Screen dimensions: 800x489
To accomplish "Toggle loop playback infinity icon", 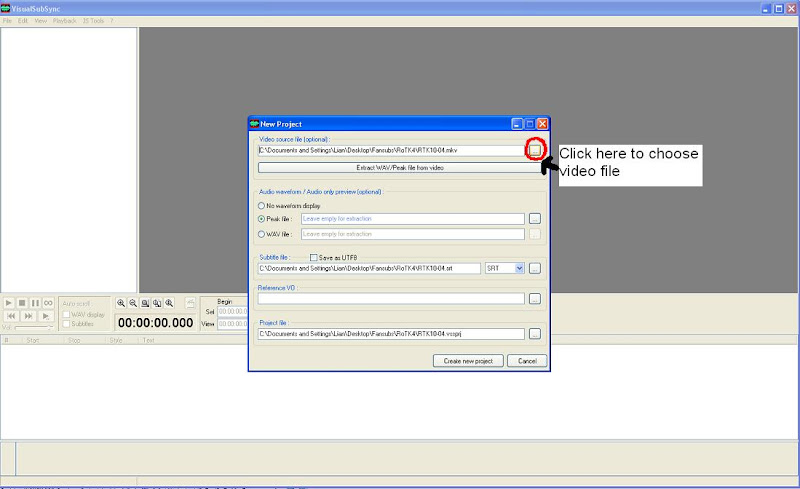I will click(48, 303).
